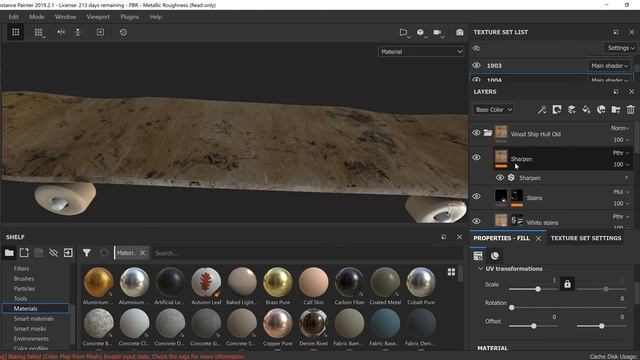Select Particles shelf category
This screenshot has width=640, height=360.
[24, 289]
